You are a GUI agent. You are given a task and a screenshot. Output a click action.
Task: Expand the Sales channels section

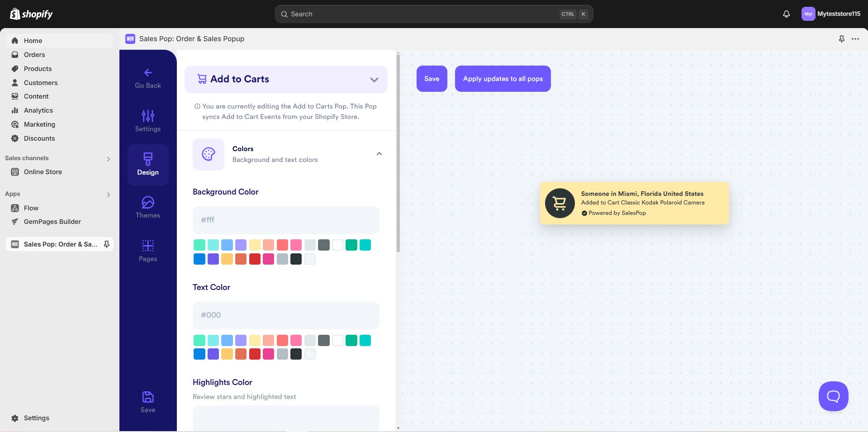click(x=109, y=159)
